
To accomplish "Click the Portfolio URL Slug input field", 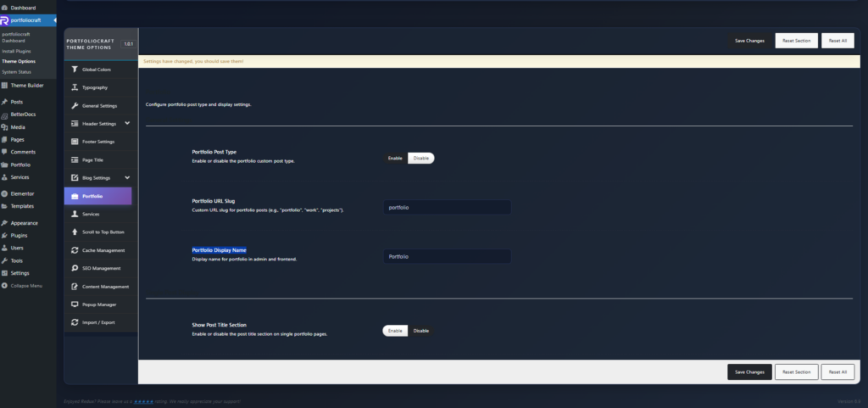I will 447,207.
